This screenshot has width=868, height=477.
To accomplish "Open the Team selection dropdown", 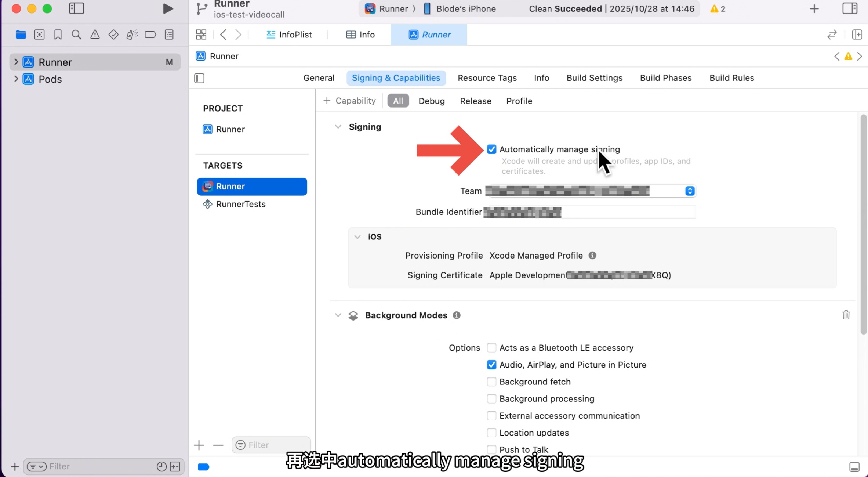I will point(689,191).
